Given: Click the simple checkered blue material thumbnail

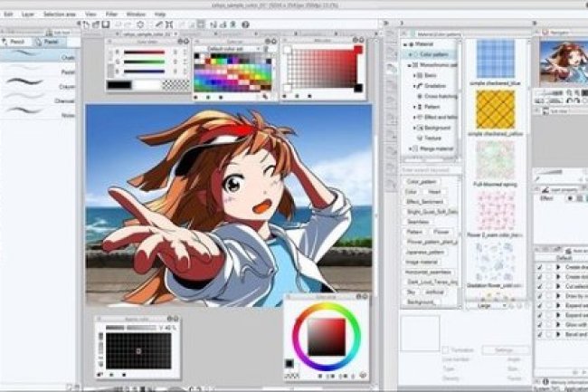Looking at the screenshot, I should (496, 59).
